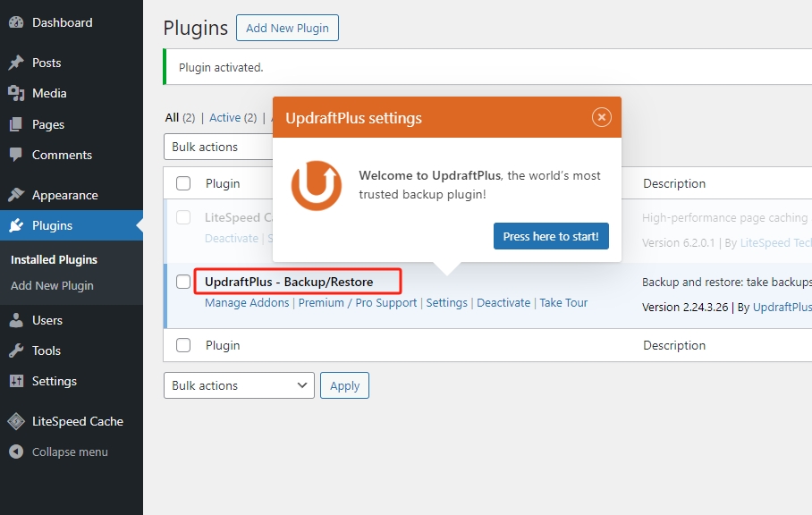The image size is (812, 515).
Task: Open LiteSpeed Tech author link
Action: point(775,243)
